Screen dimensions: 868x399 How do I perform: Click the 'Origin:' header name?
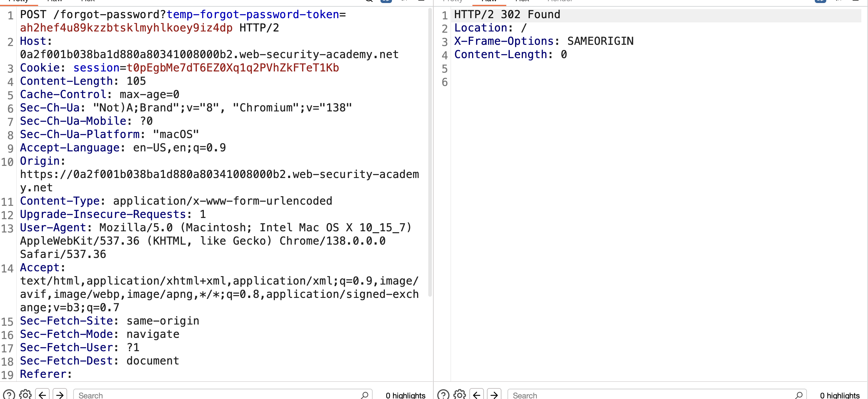pos(42,161)
